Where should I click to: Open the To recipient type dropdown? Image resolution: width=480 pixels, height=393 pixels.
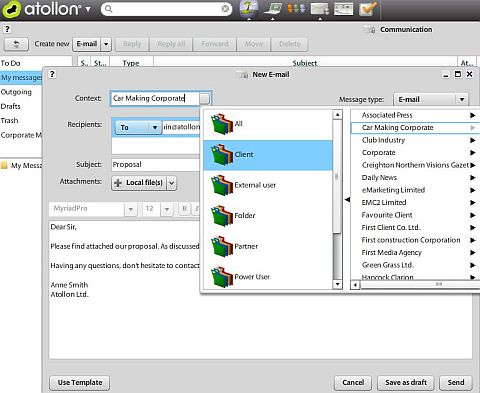(138, 127)
